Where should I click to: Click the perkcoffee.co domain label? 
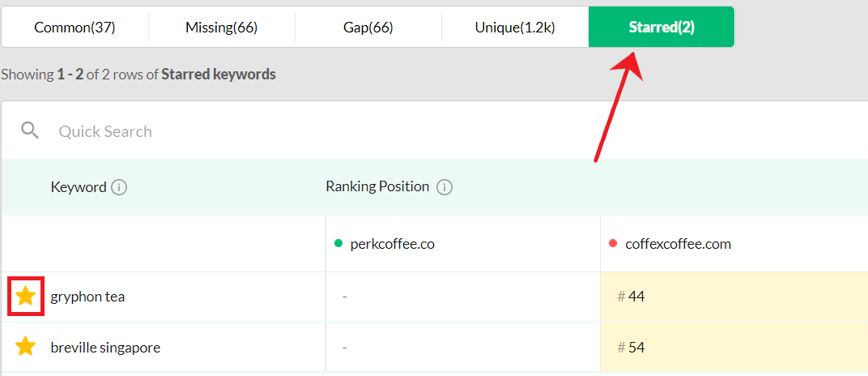coord(393,244)
